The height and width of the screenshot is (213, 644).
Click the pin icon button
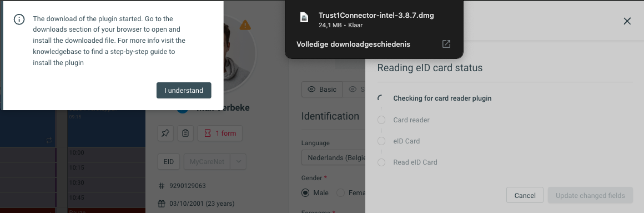[165, 133]
